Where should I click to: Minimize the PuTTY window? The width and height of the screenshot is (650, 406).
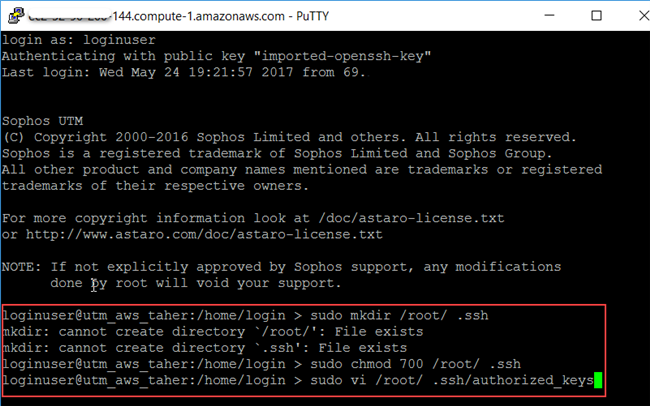549,16
